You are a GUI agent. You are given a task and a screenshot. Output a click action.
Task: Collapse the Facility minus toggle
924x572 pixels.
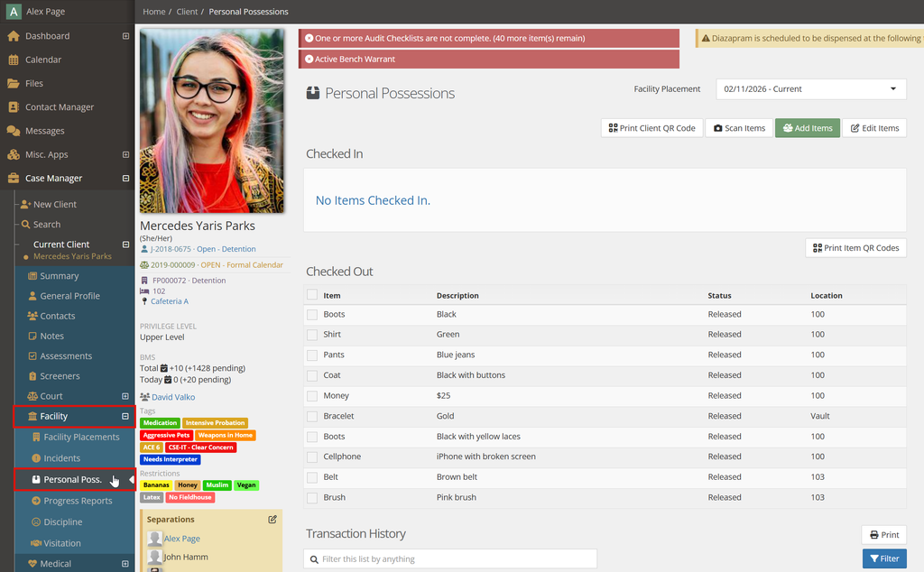pyautogui.click(x=125, y=416)
